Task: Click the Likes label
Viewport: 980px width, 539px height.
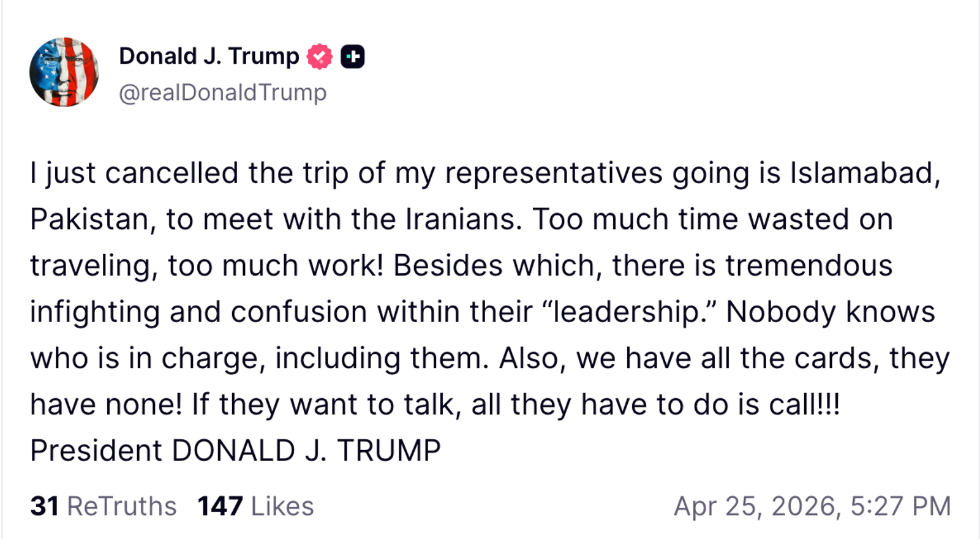Action: tap(282, 507)
